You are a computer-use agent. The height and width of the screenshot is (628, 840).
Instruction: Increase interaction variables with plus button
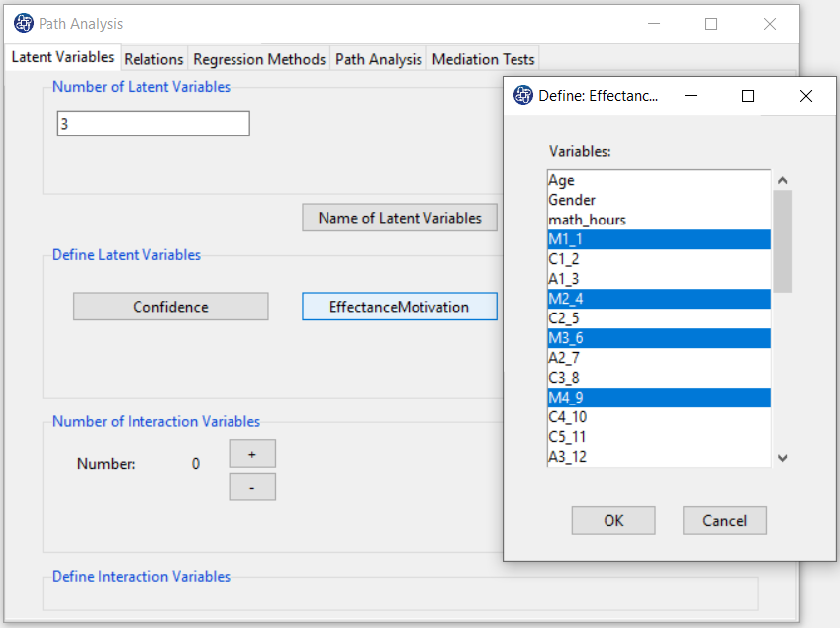[x=252, y=454]
